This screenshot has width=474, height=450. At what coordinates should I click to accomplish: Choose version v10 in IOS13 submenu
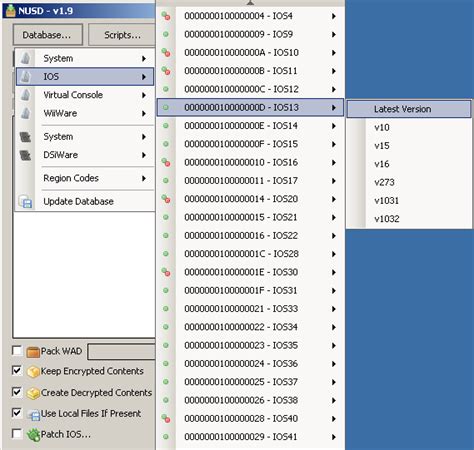pos(409,127)
